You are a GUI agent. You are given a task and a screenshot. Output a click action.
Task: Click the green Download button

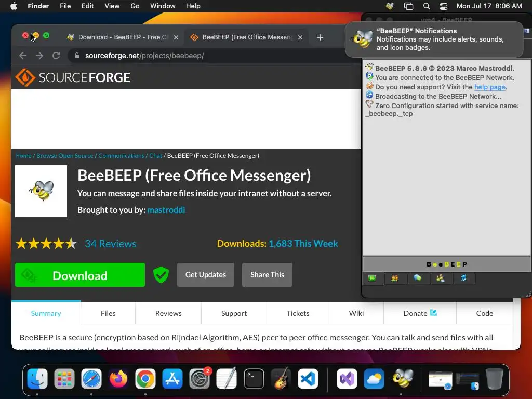80,275
